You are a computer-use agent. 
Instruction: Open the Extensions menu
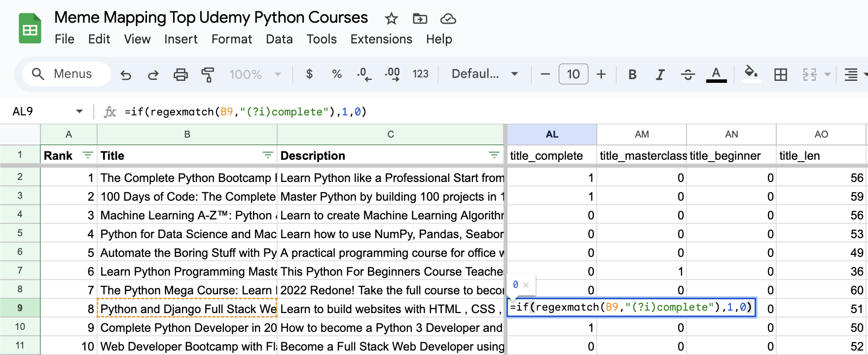(381, 39)
